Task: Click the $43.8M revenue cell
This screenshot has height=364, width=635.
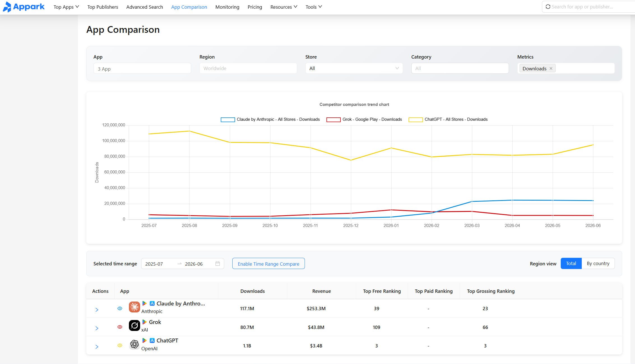Action: (316, 327)
